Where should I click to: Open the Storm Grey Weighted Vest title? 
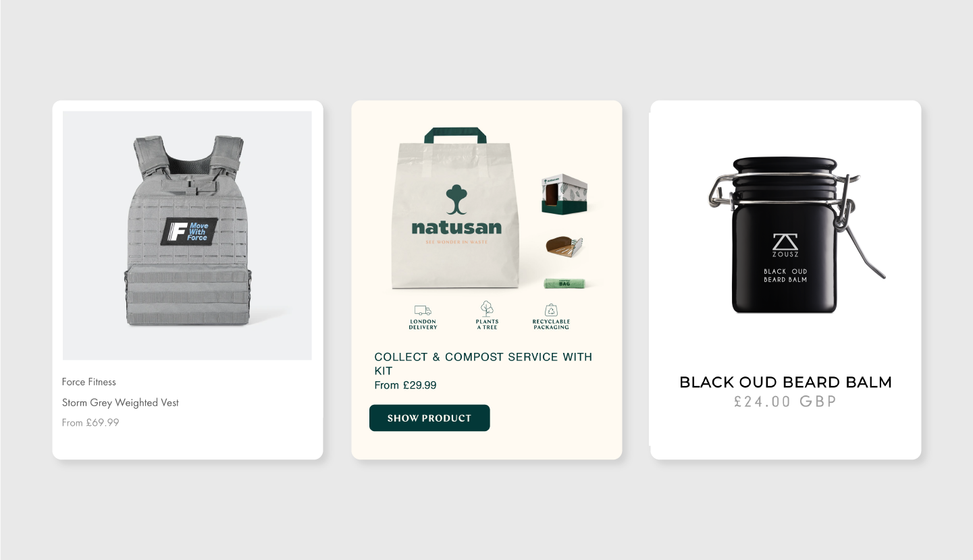(x=120, y=403)
